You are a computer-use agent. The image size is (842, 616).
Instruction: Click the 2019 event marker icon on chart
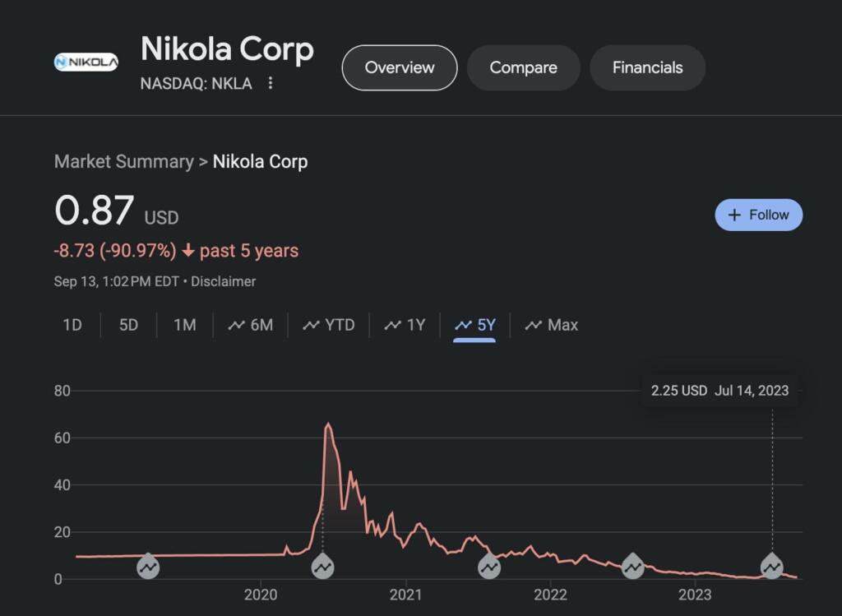(x=148, y=566)
